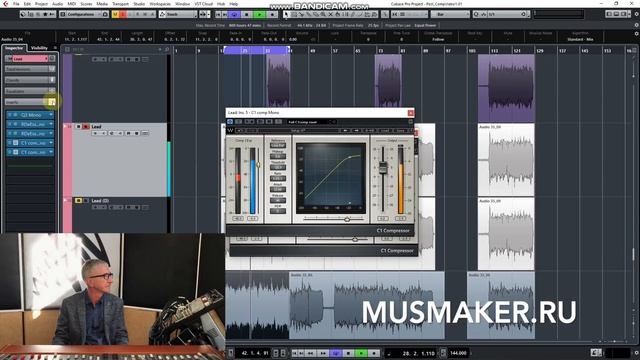Switch to the Visibility tab
Image resolution: width=640 pixels, height=360 pixels.
pyautogui.click(x=40, y=48)
